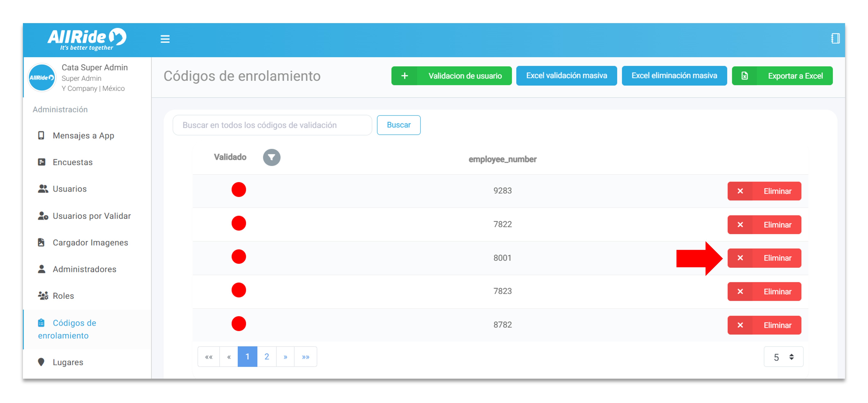Navigate to Lugares in sidebar
The height and width of the screenshot is (403, 868).
coord(68,362)
